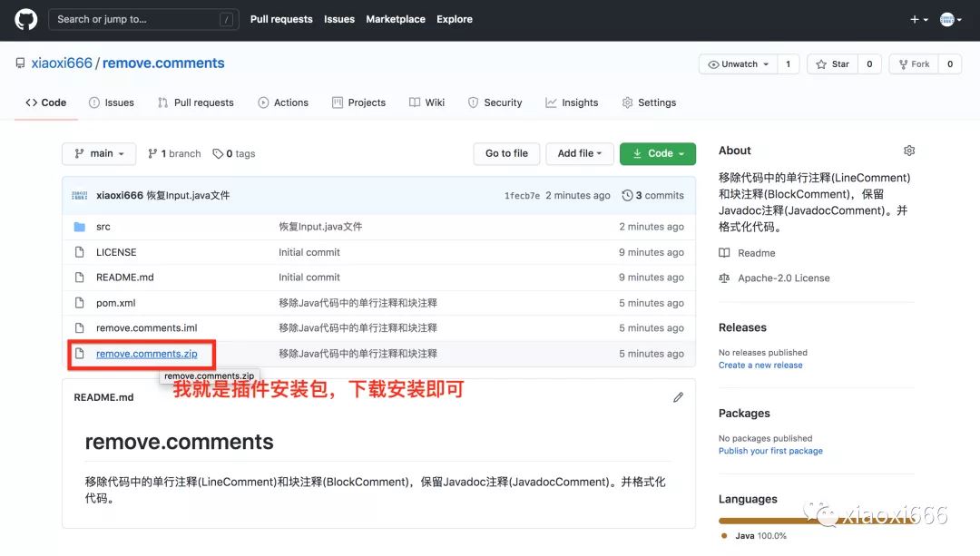
Task: Click the commits history clock icon
Action: tap(627, 196)
